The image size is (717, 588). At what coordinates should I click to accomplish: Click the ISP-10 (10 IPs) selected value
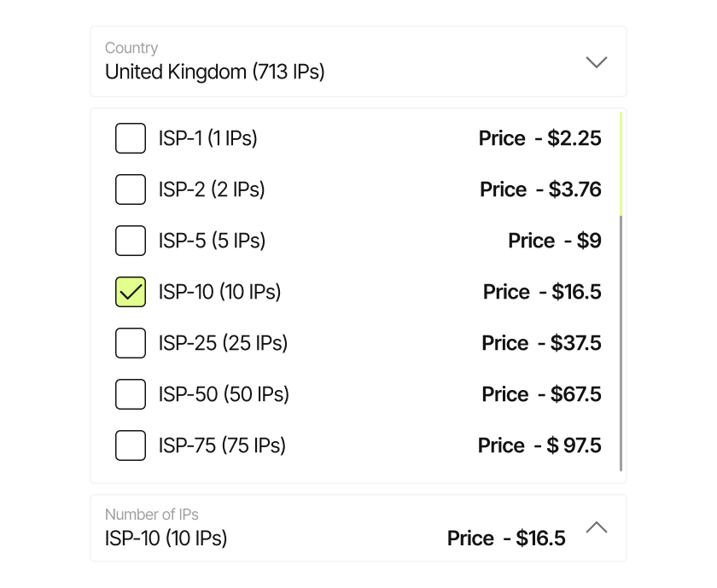[166, 539]
